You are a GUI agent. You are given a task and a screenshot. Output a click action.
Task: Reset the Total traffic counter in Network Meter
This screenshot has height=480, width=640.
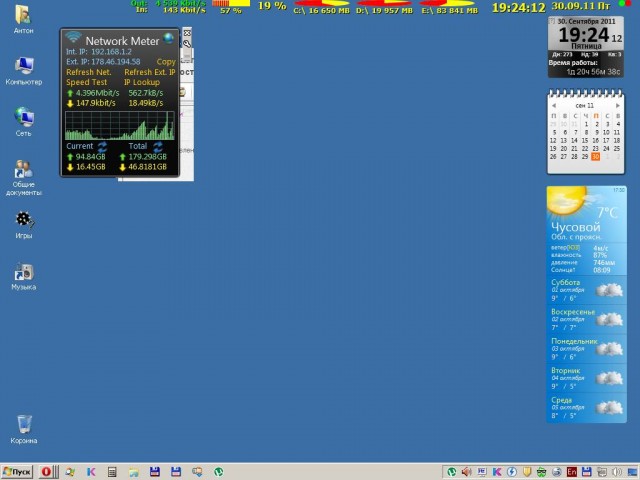click(156, 146)
